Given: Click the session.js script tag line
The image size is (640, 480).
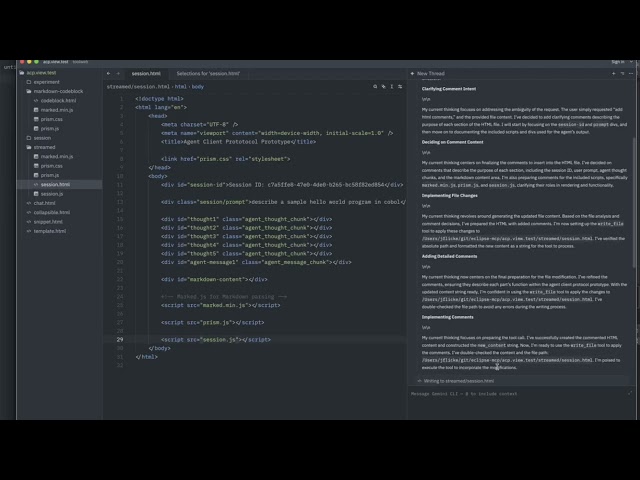Looking at the screenshot, I should point(216,340).
